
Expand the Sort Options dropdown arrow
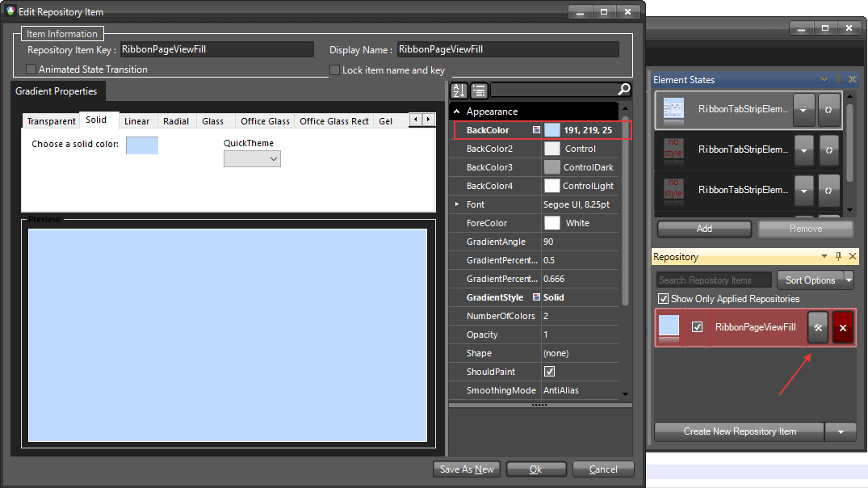pos(849,280)
